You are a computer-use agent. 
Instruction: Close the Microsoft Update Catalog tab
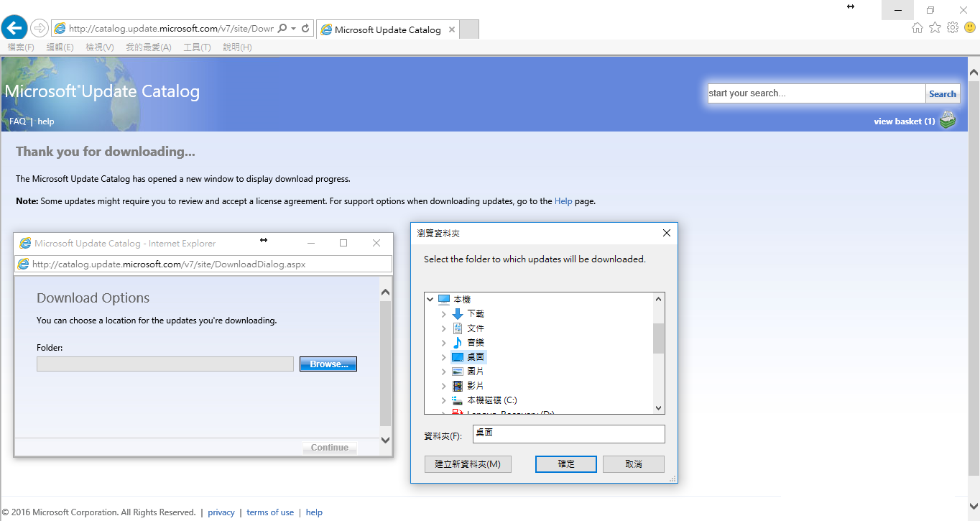(451, 29)
